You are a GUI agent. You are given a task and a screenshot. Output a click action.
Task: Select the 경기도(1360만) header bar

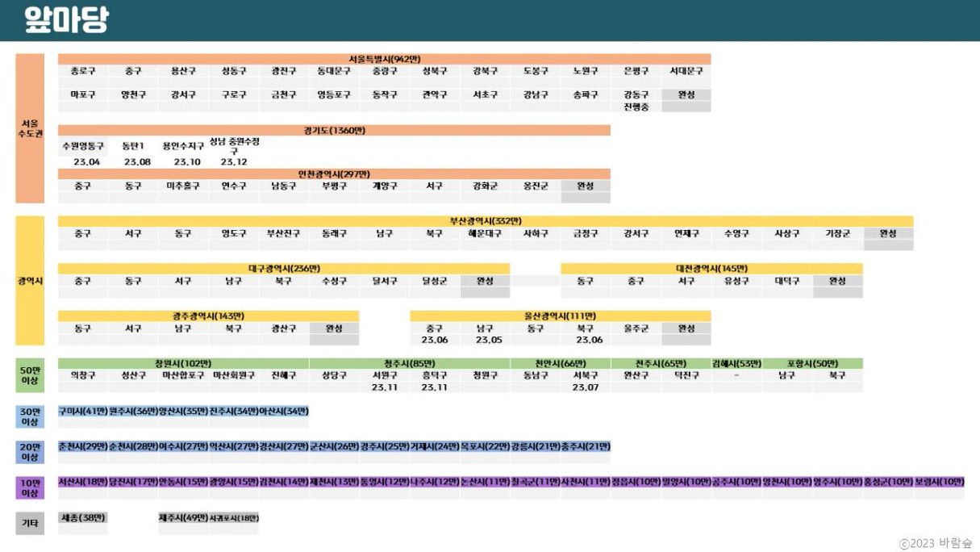point(334,130)
